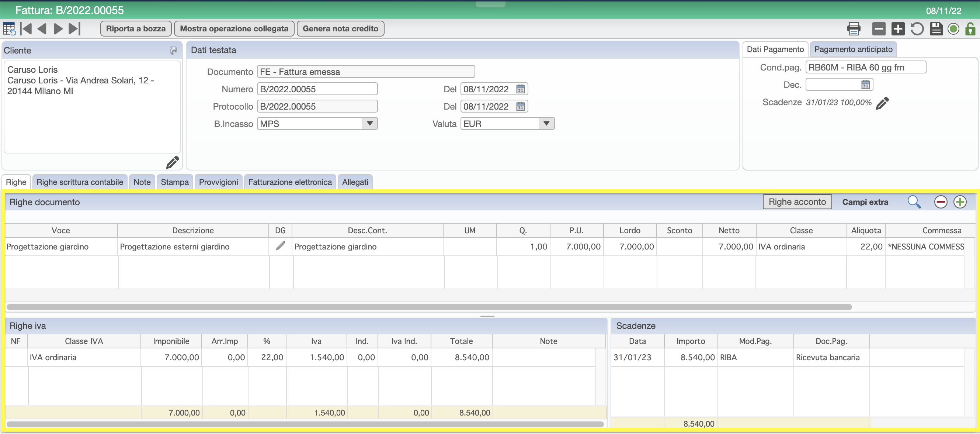Screen dimensions: 980x434
Task: Open calendar for Protocollo date
Action: click(520, 106)
